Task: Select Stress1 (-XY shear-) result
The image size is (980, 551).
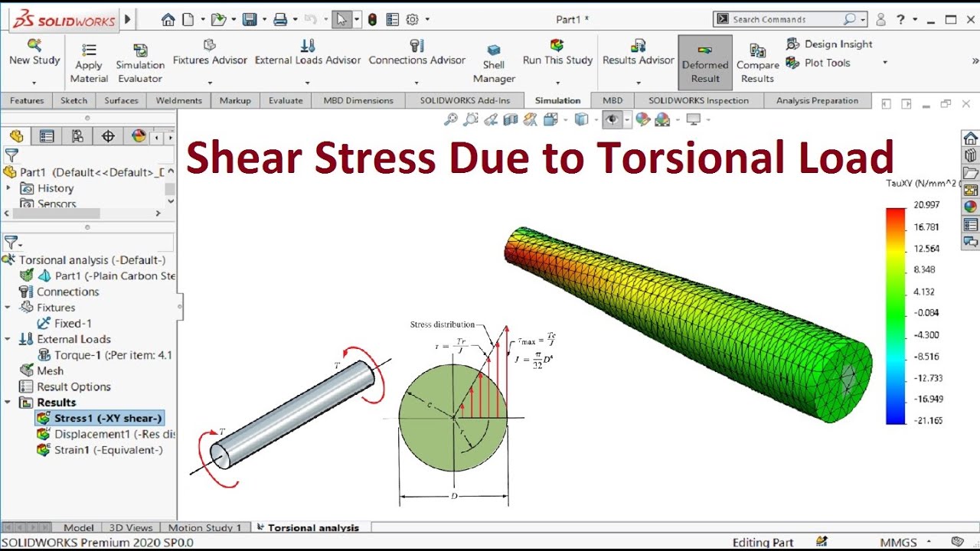Action: point(100,419)
